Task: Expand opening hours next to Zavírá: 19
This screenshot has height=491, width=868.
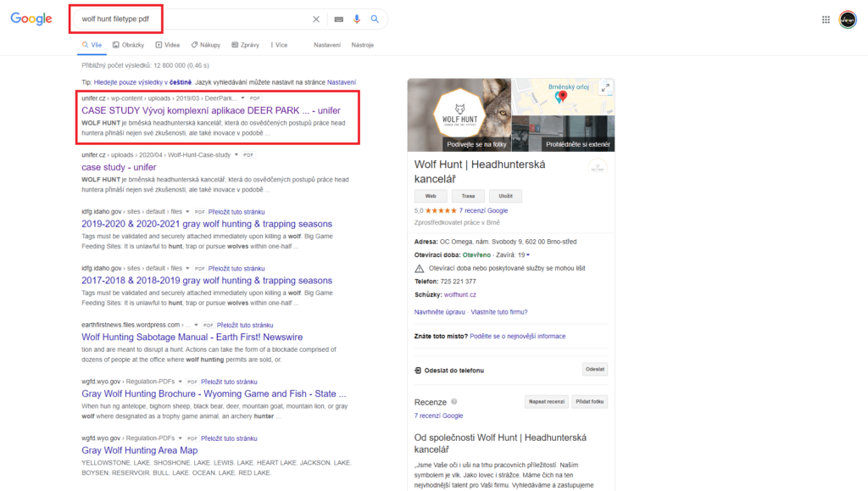Action: tap(528, 254)
